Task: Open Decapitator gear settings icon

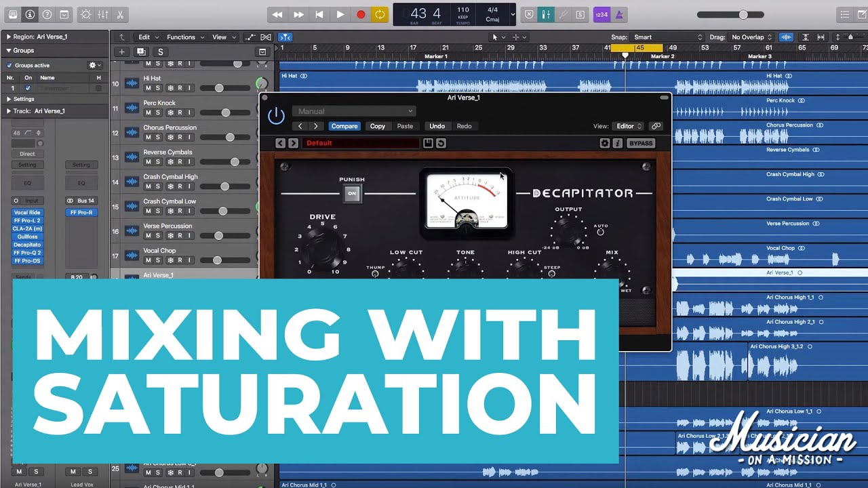Action: [x=605, y=143]
